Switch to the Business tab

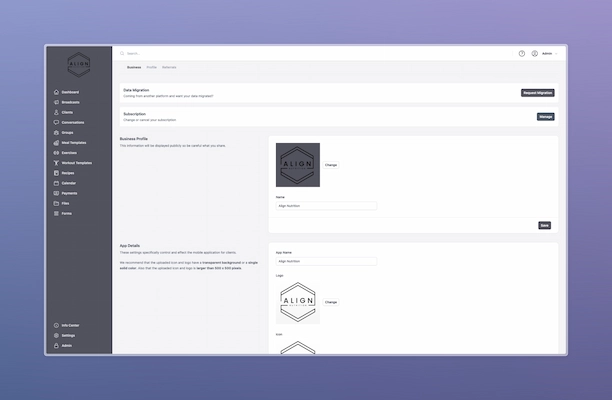click(x=134, y=67)
